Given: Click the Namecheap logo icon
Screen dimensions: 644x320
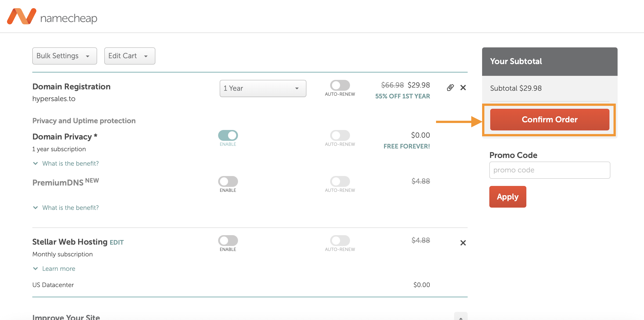Looking at the screenshot, I should click(21, 16).
